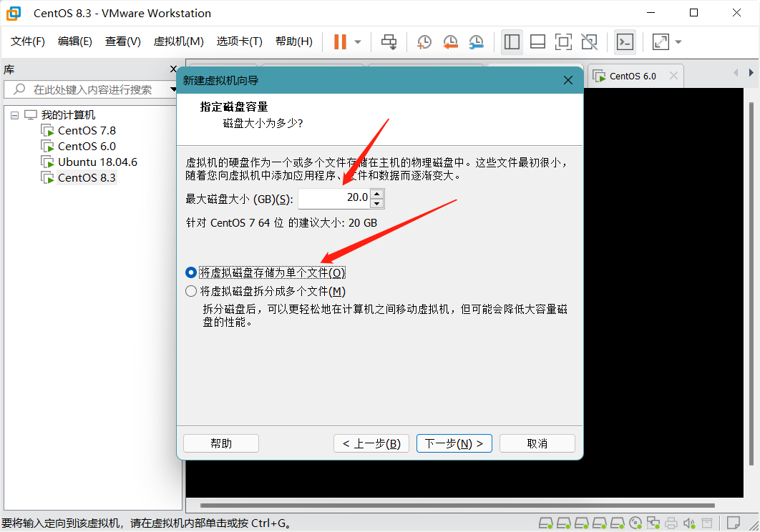
Task: Open the 文件(F) menu
Action: pyautogui.click(x=28, y=41)
